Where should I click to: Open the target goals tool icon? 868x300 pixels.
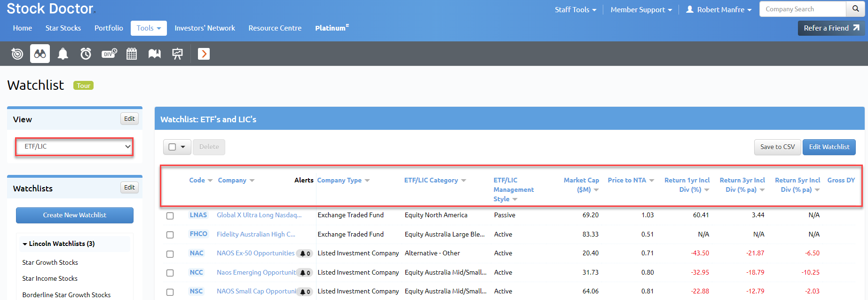click(17, 54)
